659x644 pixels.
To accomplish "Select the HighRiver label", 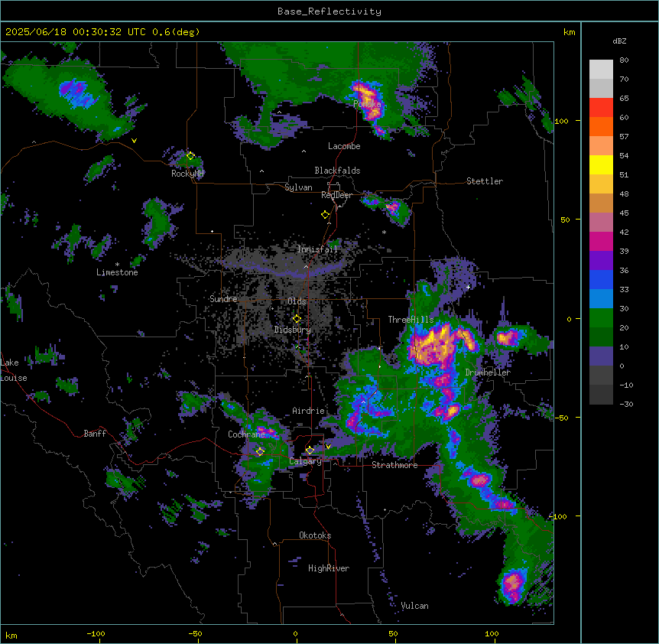I will pyautogui.click(x=329, y=568).
